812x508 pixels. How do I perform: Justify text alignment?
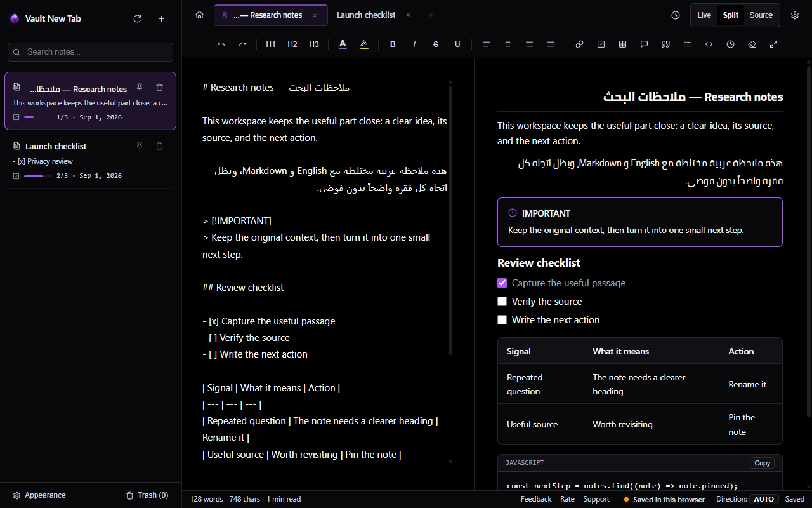point(551,44)
